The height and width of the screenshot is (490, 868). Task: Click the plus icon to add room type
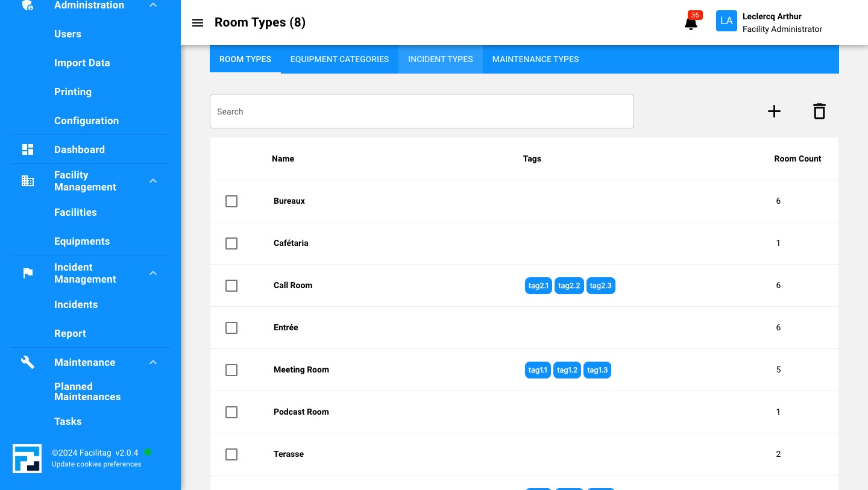pos(774,112)
